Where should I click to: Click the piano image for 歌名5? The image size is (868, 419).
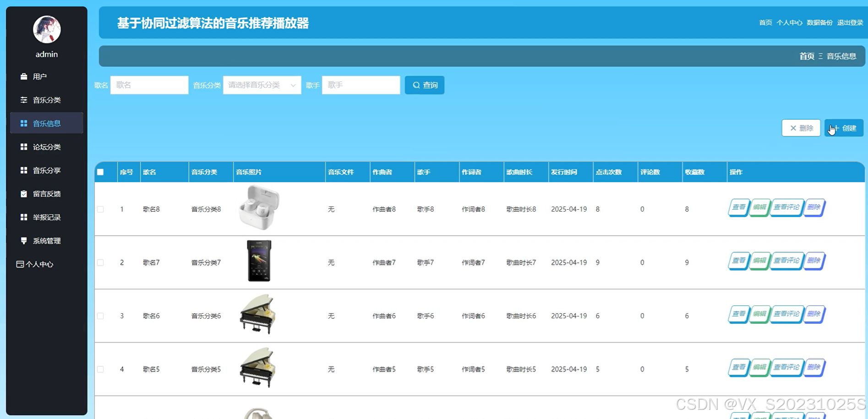click(x=258, y=368)
